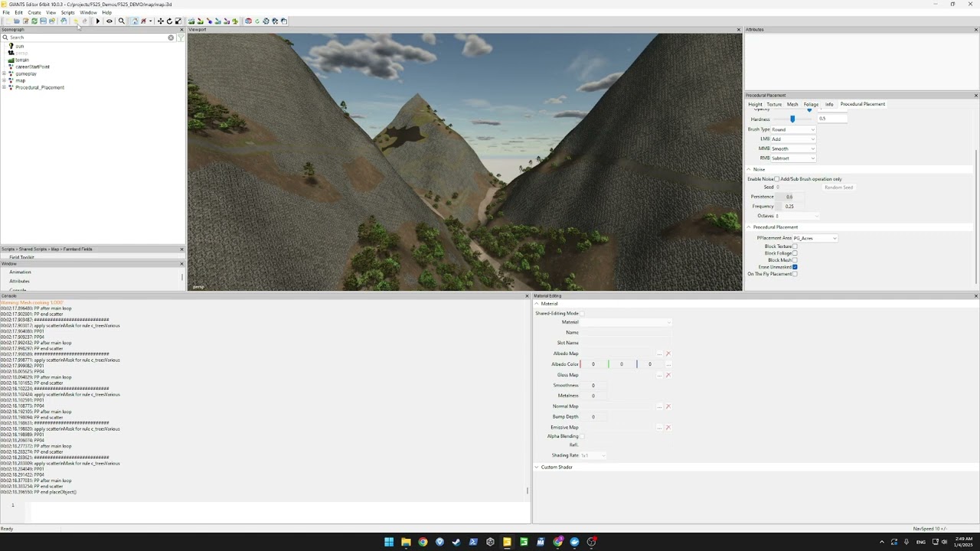Browse for Gloss Map with ellipsis button
The image size is (980, 551).
[x=659, y=375]
